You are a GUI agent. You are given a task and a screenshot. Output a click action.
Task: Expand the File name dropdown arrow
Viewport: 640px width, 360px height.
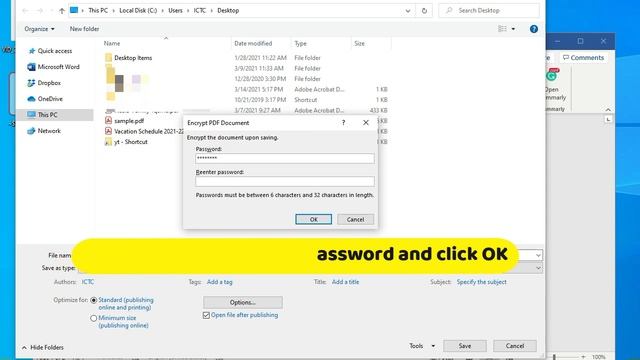point(538,256)
